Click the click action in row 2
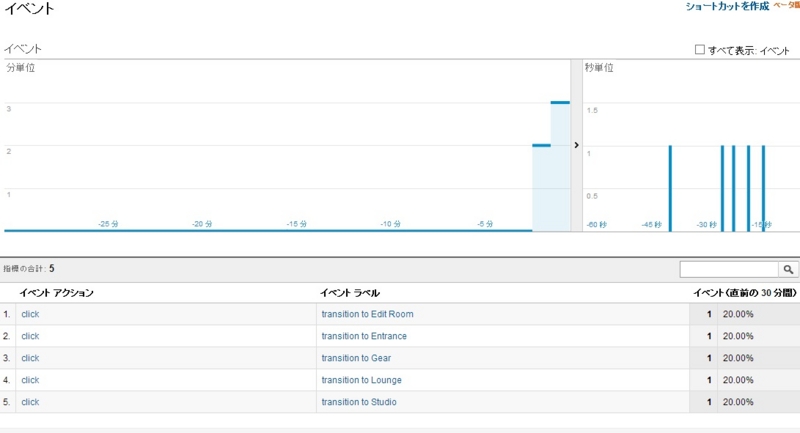800x433 pixels. point(30,336)
